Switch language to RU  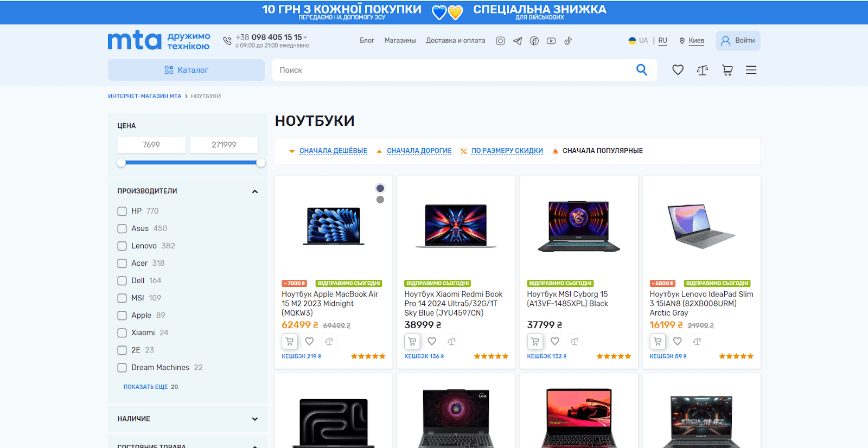click(663, 41)
